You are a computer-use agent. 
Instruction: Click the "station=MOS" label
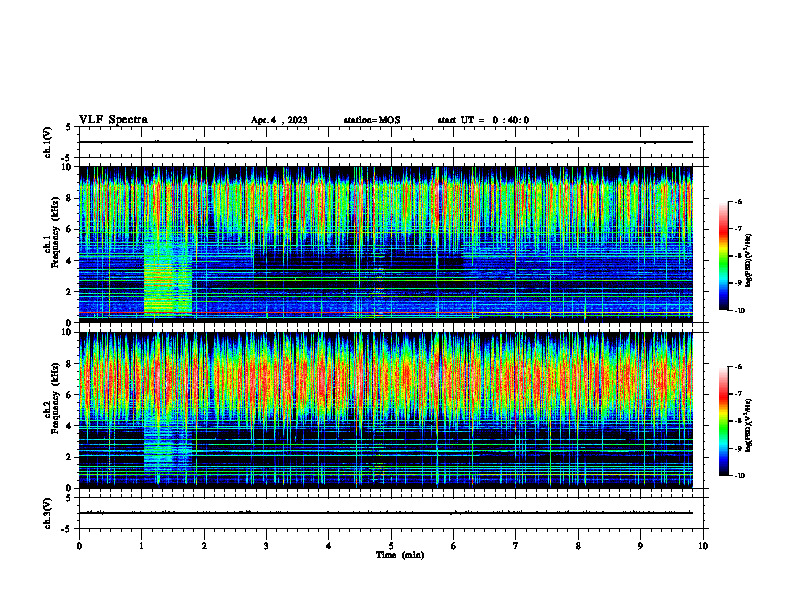point(372,120)
